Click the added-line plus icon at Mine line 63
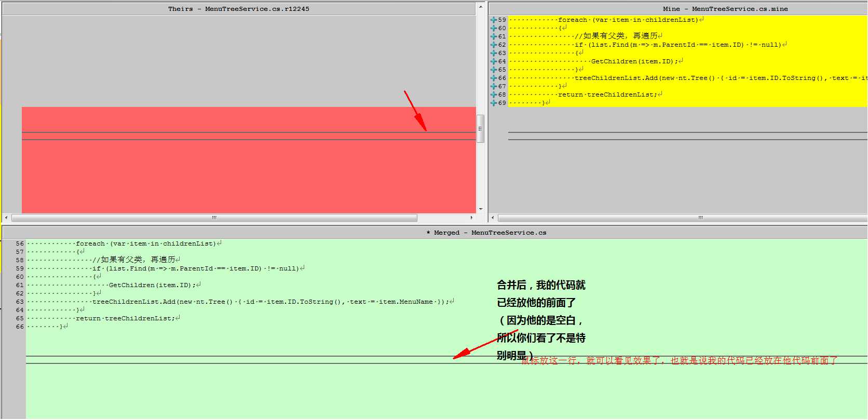The height and width of the screenshot is (420, 868). (493, 53)
